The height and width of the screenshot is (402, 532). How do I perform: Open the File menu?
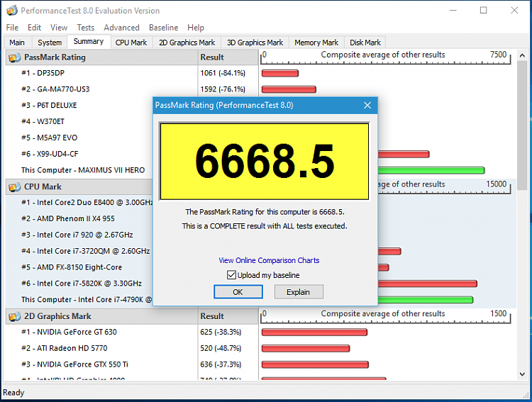pos(12,28)
